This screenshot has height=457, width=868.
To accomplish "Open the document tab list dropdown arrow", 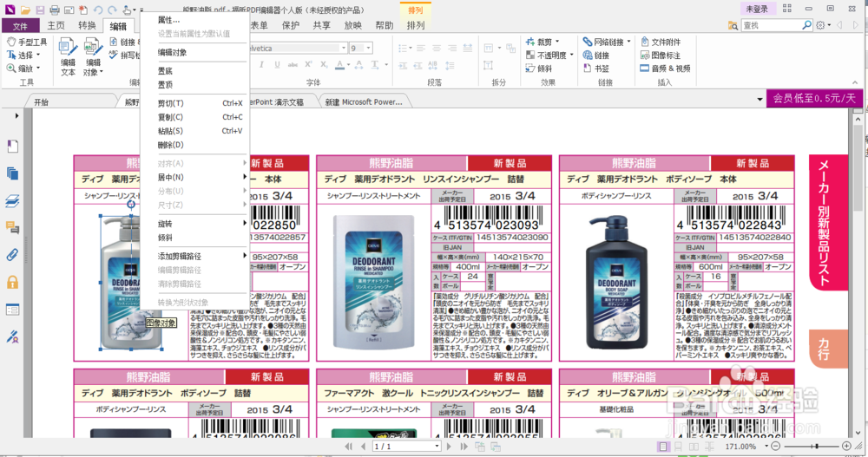I will pos(759,100).
